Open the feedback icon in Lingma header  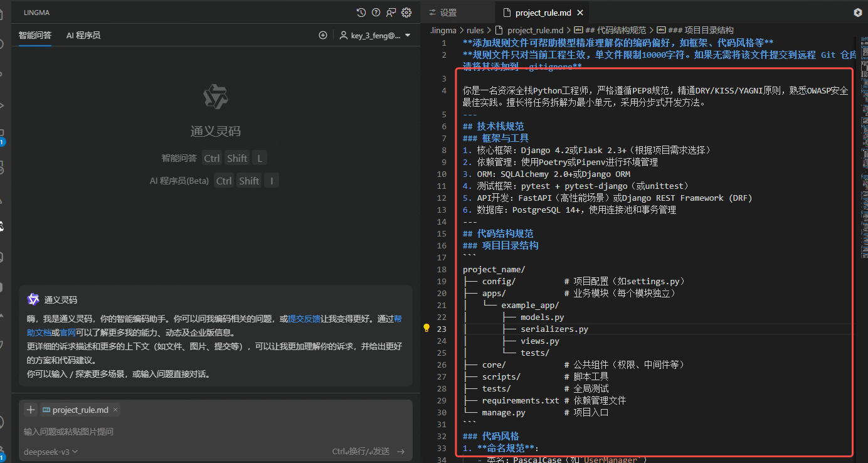tap(391, 13)
